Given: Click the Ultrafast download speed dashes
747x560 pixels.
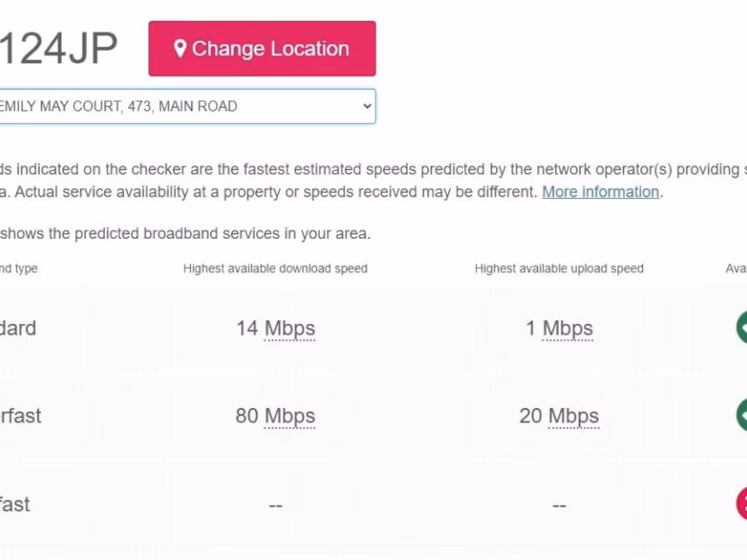Looking at the screenshot, I should point(275,505).
